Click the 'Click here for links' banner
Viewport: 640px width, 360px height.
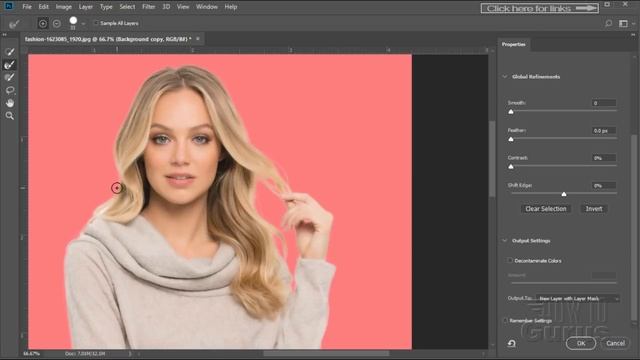pyautogui.click(x=540, y=8)
